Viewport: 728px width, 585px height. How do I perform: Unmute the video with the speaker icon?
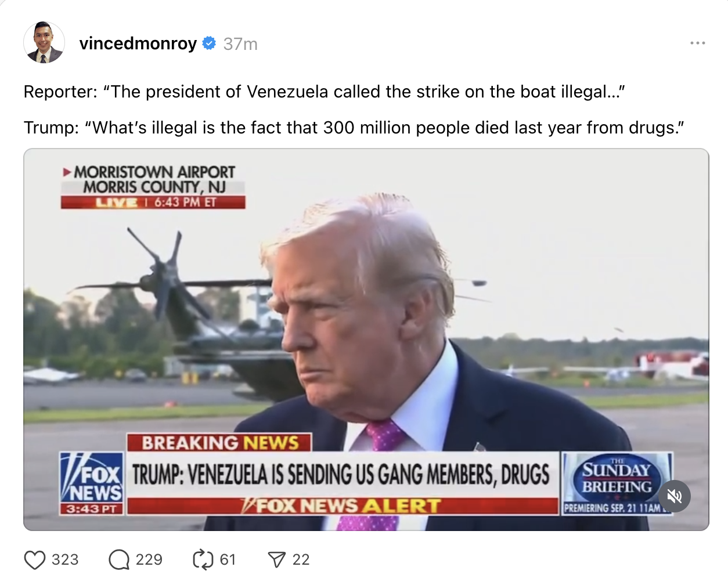675,496
